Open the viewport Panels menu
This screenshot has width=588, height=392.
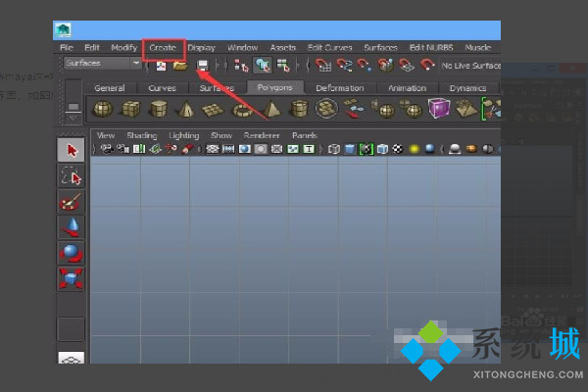304,135
